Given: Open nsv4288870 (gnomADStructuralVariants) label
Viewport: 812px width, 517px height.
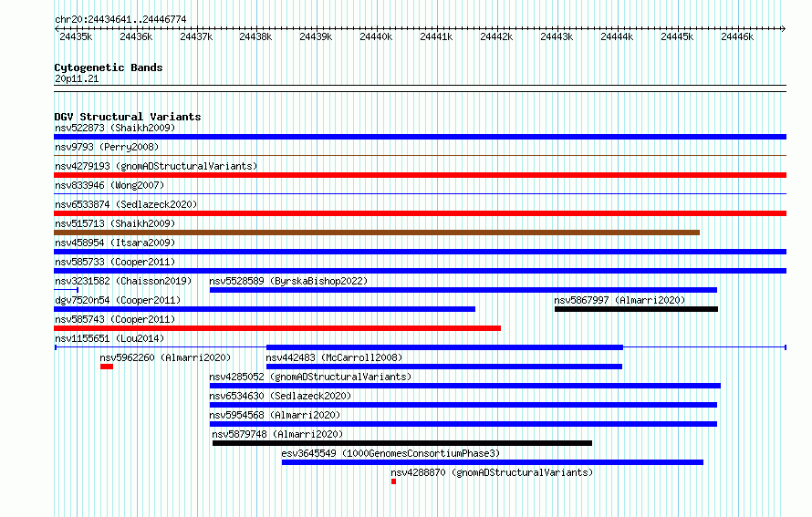Looking at the screenshot, I should tap(492, 472).
